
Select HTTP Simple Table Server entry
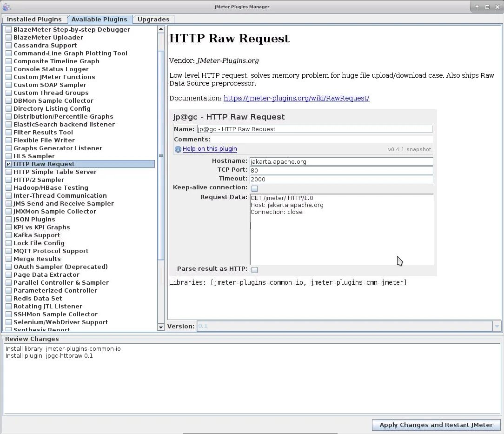tap(55, 172)
